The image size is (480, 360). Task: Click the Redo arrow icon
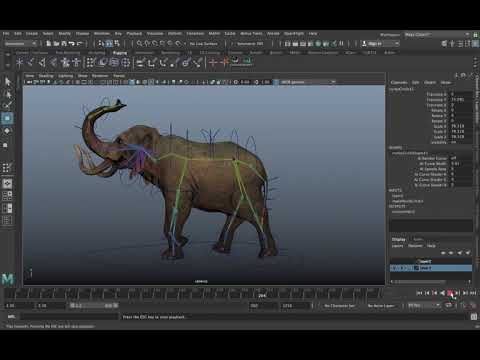point(79,43)
